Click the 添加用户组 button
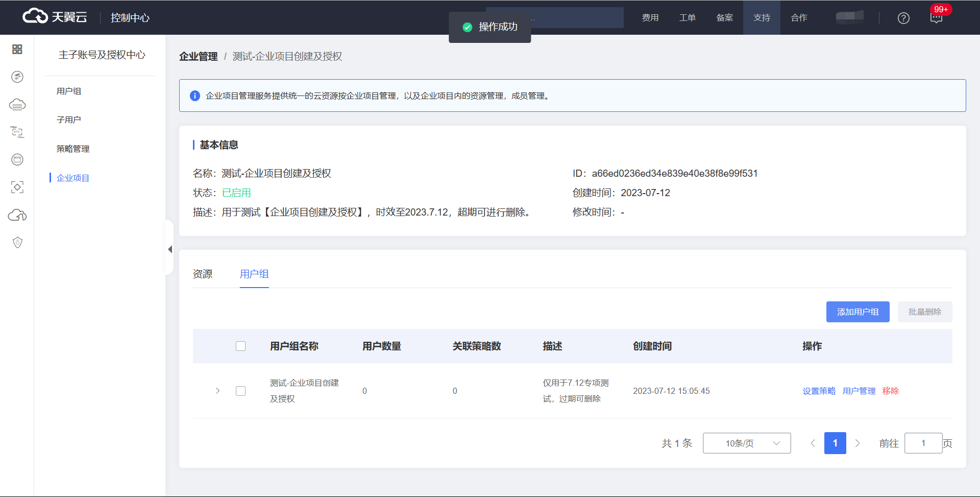 857,312
